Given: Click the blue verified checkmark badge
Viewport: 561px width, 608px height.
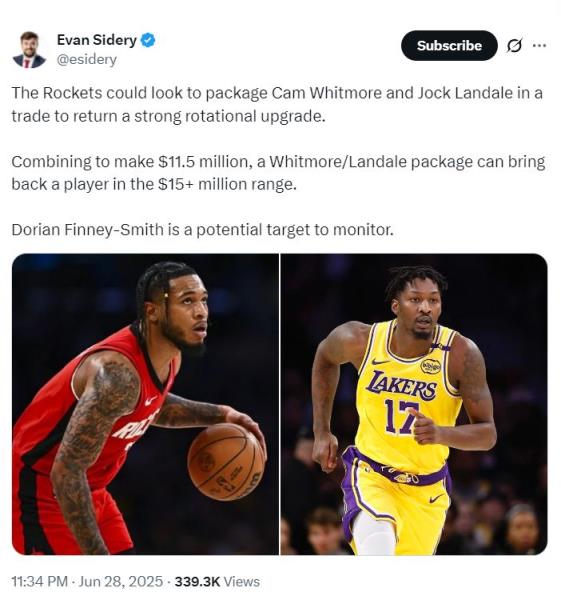Looking at the screenshot, I should tap(148, 40).
